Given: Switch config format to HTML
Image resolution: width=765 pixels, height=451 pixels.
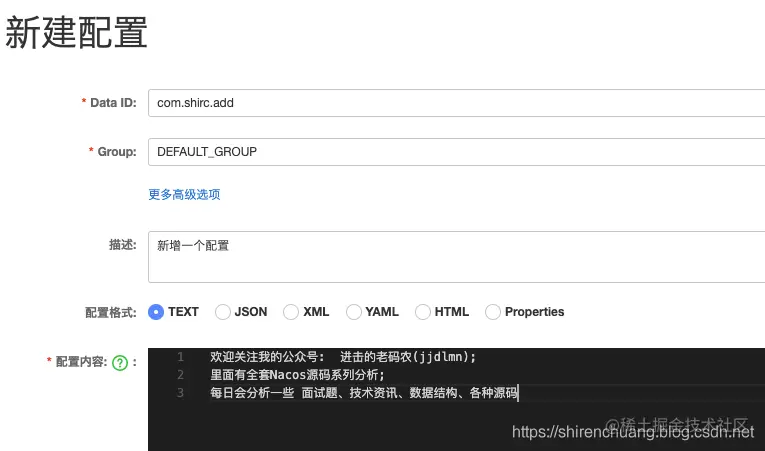Looking at the screenshot, I should [x=423, y=312].
